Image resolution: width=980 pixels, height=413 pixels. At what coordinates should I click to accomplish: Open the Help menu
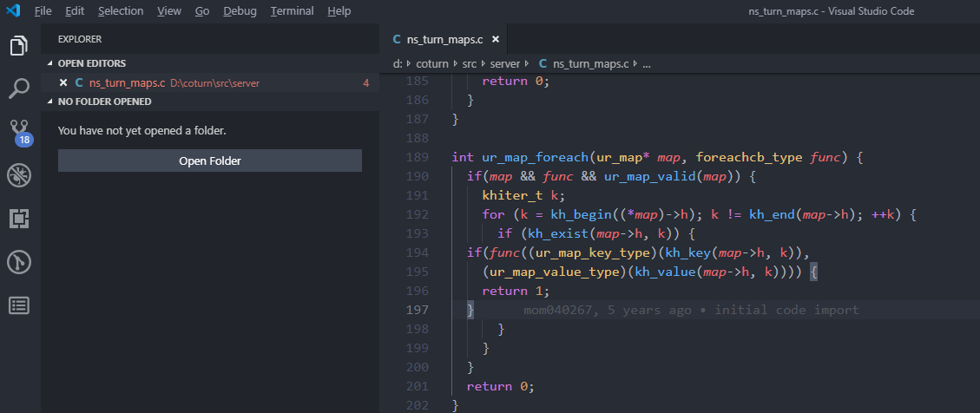pos(339,10)
